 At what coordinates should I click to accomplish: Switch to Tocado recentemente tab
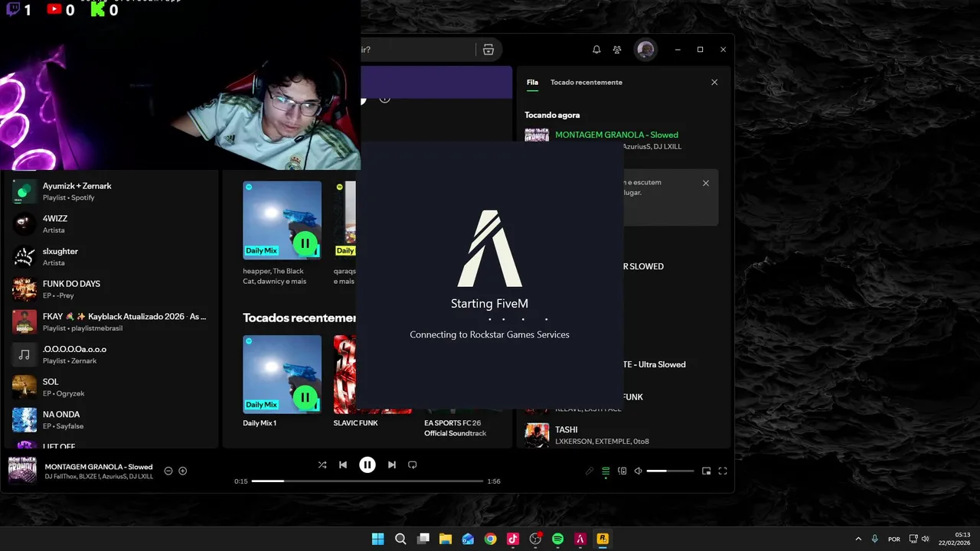[x=586, y=82]
